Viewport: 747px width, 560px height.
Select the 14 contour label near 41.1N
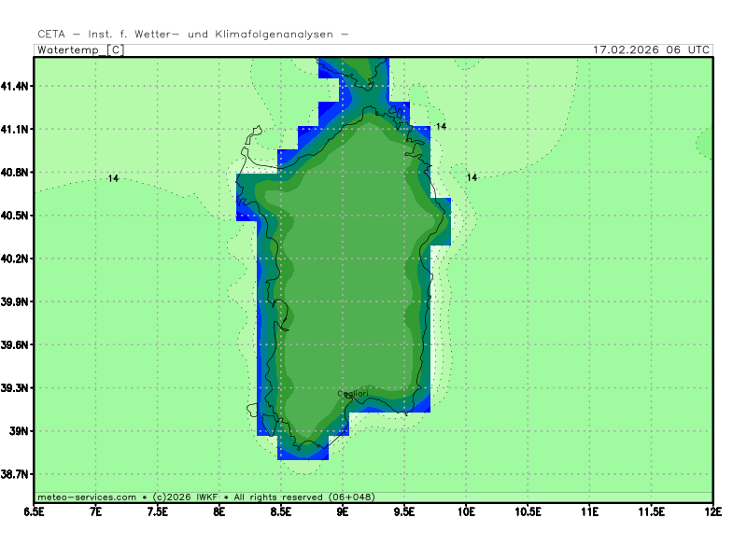[x=442, y=126]
